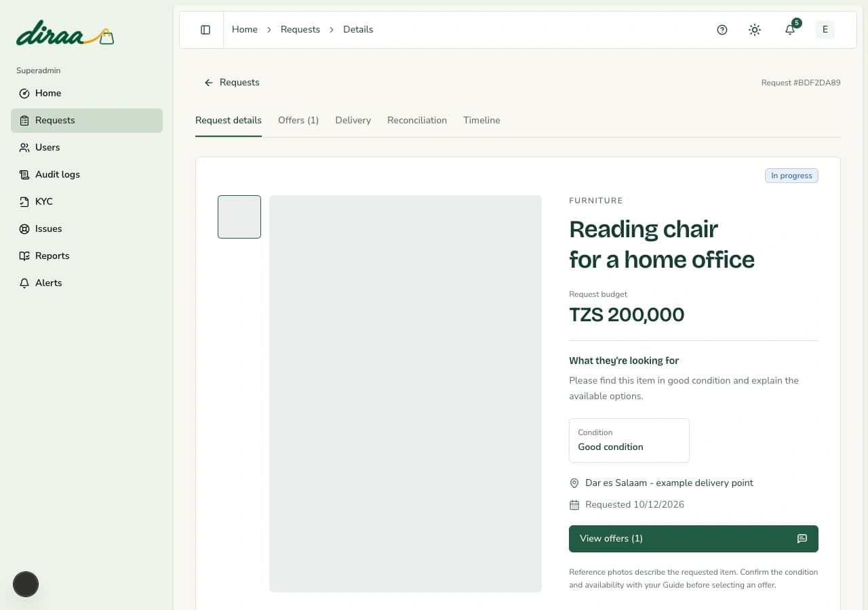Switch to the Offers (1) tab
The image size is (868, 610).
tap(298, 120)
